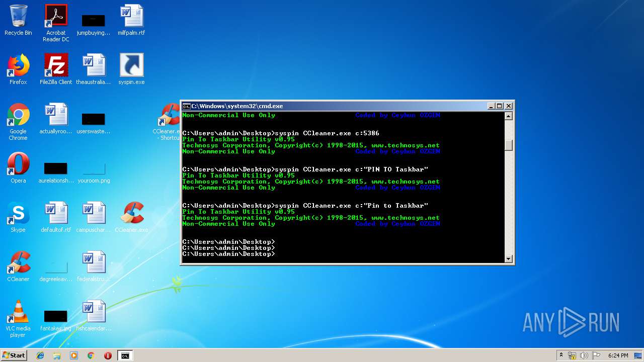
Task: Select campuschar Word document icon
Action: coord(94,217)
